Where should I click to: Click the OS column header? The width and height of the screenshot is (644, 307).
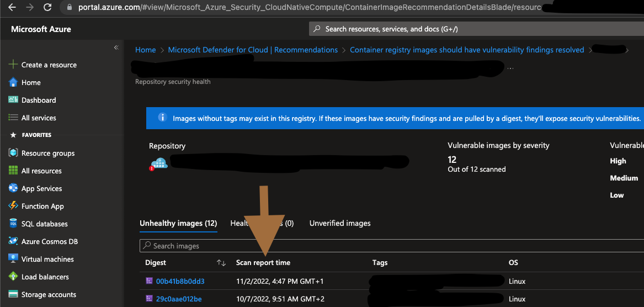click(x=513, y=263)
